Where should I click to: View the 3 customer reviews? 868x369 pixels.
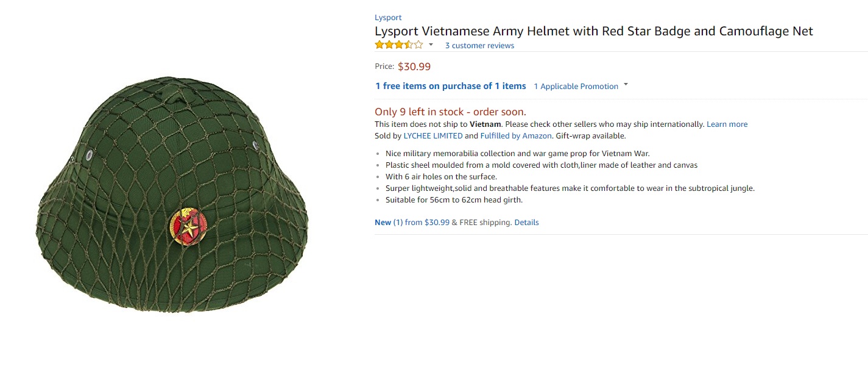click(x=479, y=45)
